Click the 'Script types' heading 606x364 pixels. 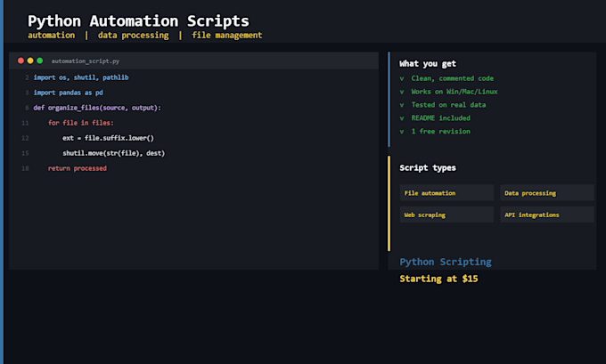(x=428, y=168)
